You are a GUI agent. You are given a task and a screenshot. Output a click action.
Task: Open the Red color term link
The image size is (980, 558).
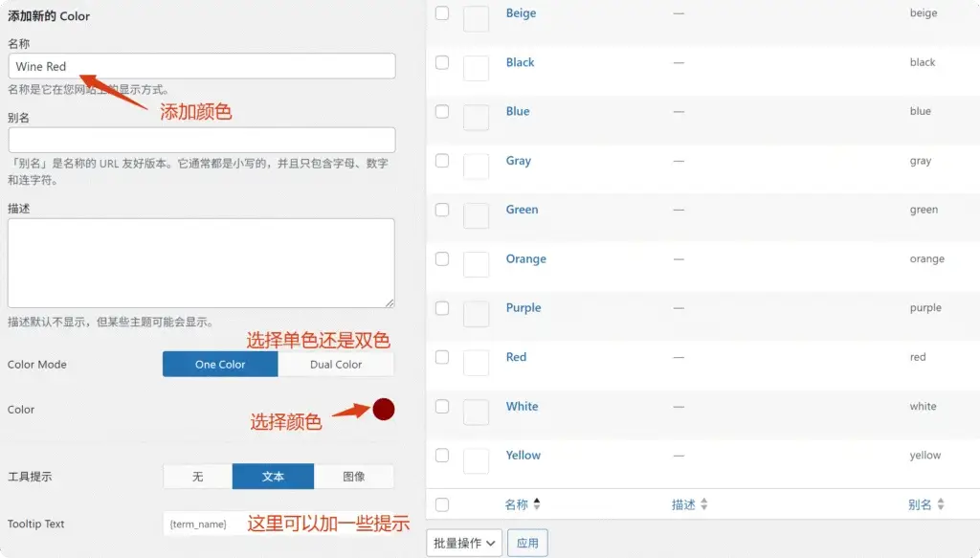point(516,357)
